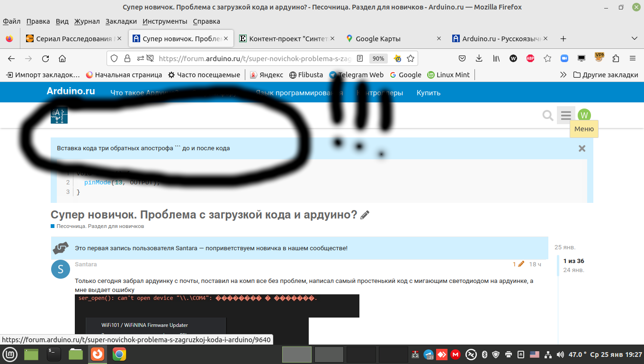This screenshot has width=644, height=364.
Task: Toggle reader view icon in address bar
Action: point(360,59)
